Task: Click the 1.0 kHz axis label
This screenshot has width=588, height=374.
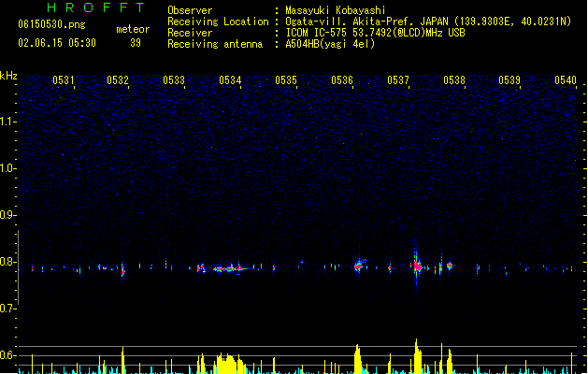Action: (7, 168)
